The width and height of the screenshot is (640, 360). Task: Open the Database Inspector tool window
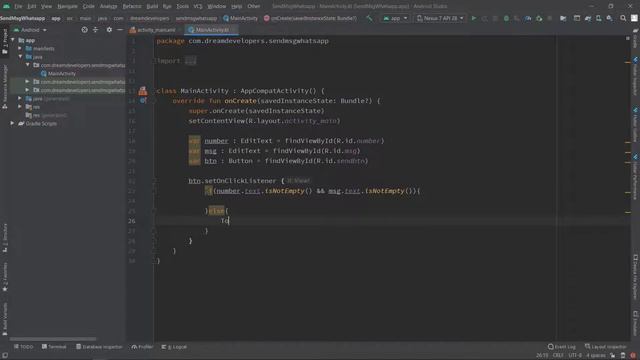point(99,347)
